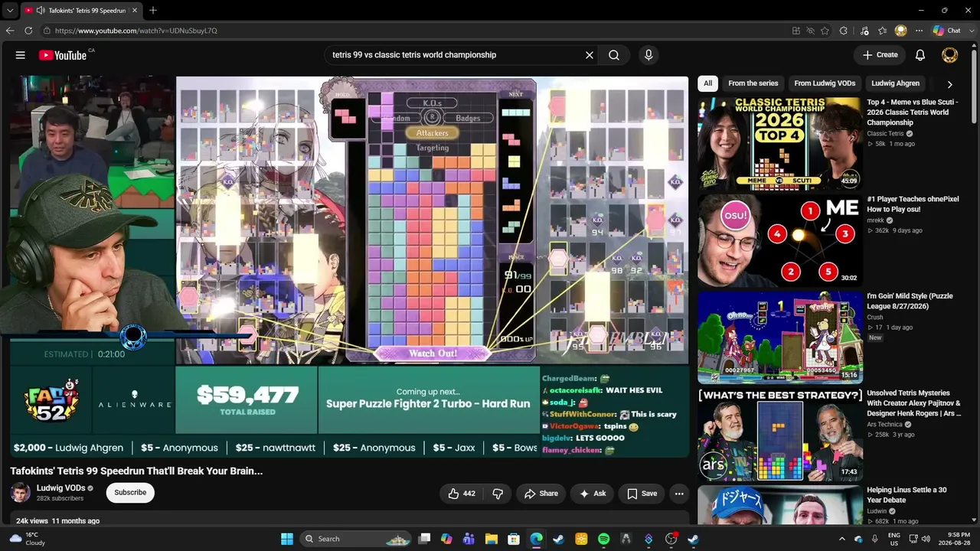Like the video with thumbs up
This screenshot has width=980, height=551.
(x=461, y=494)
